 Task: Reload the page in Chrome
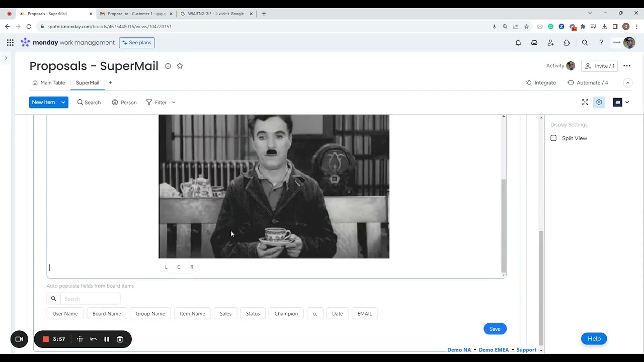click(x=29, y=27)
